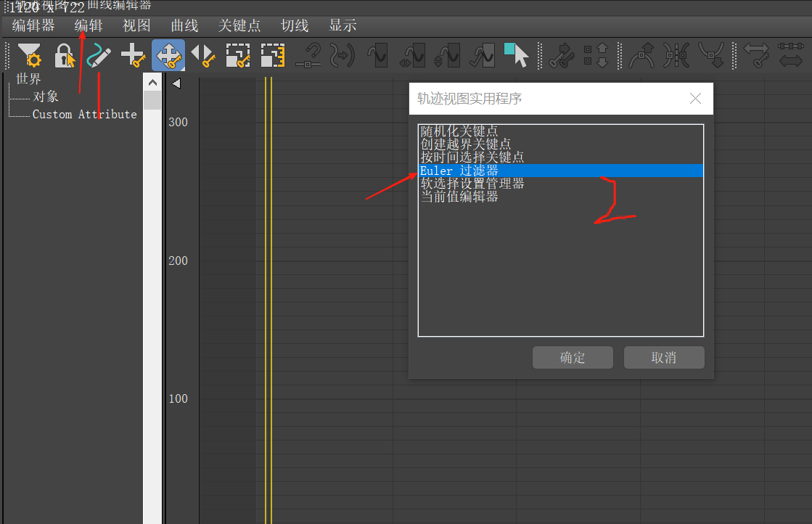
Task: Pick the Scale Values ruler tool
Action: point(273,55)
